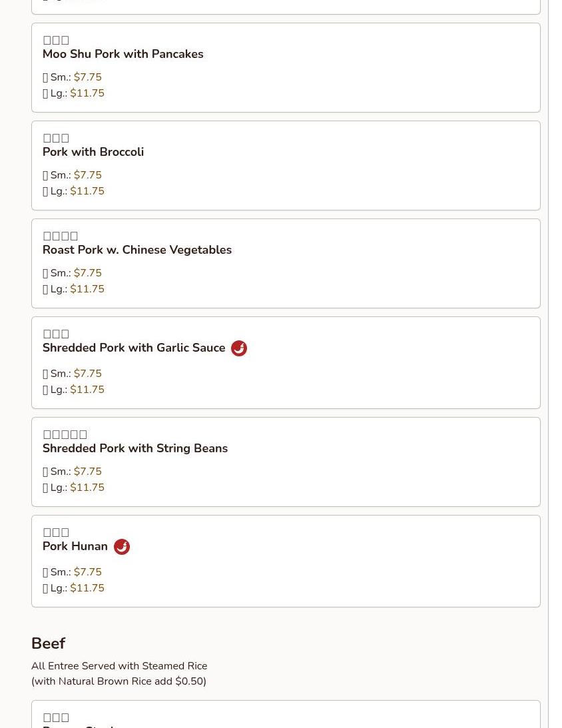This screenshot has height=728, width=562.
Task: Click the Natural Brown Rice add-on note
Action: point(119,681)
